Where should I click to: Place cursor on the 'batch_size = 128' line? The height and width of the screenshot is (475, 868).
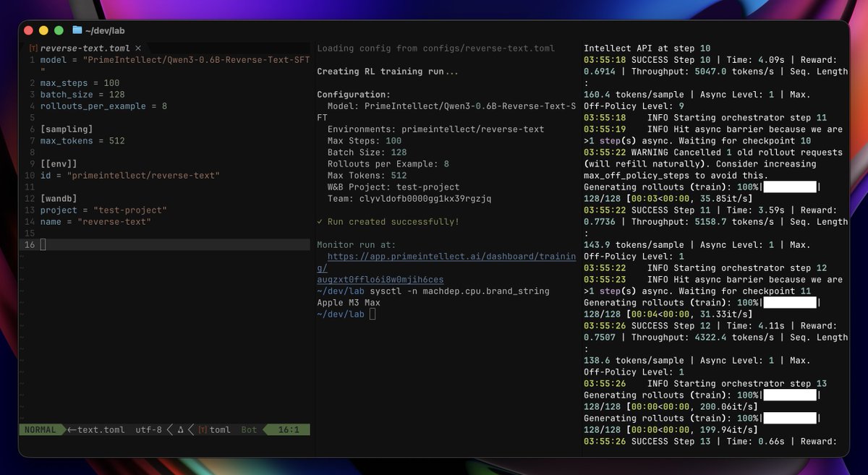click(x=82, y=95)
